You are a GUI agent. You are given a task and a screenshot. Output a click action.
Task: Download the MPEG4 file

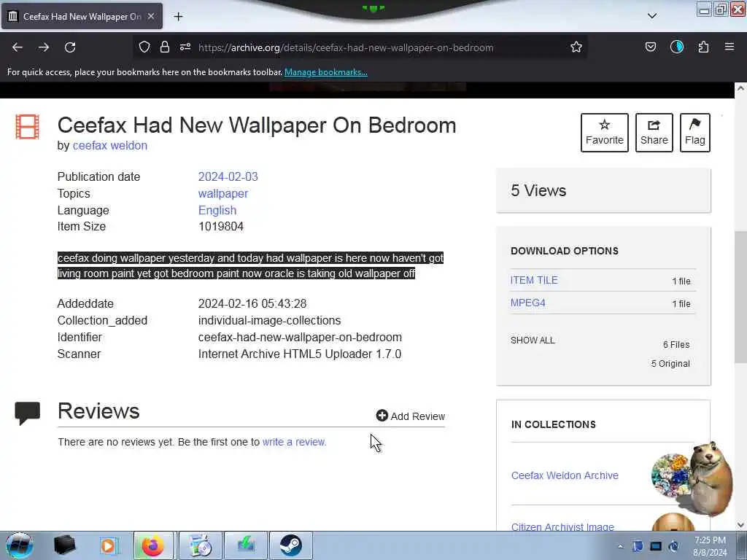(528, 303)
